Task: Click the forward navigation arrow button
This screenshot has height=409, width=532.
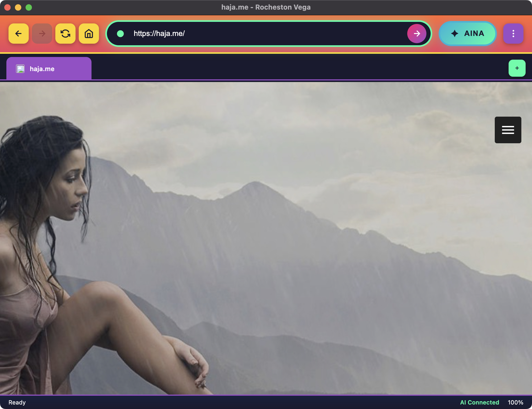Action: tap(42, 34)
